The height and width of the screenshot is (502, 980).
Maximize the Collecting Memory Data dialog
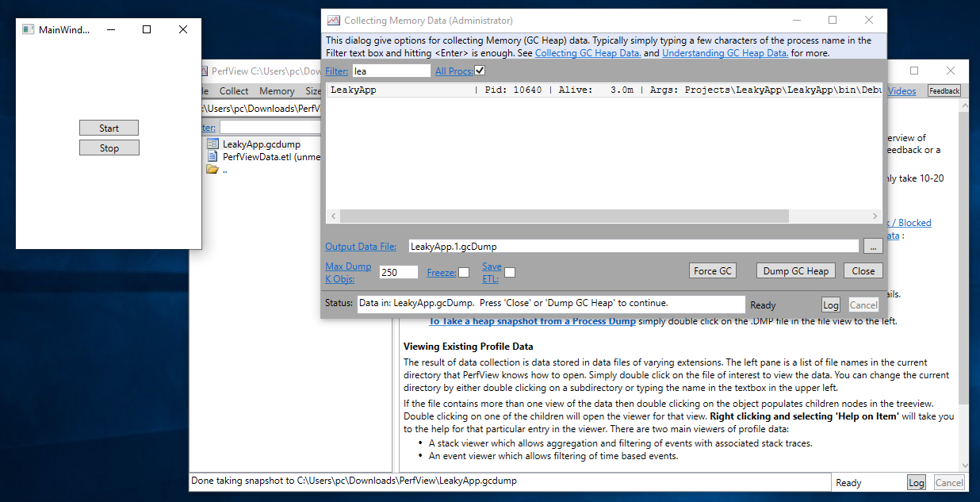833,20
